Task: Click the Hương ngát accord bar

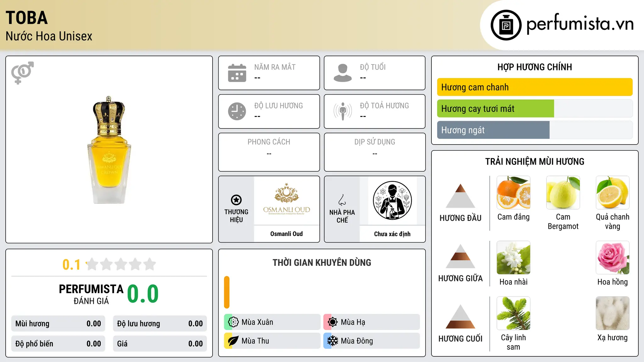Action: [535, 130]
